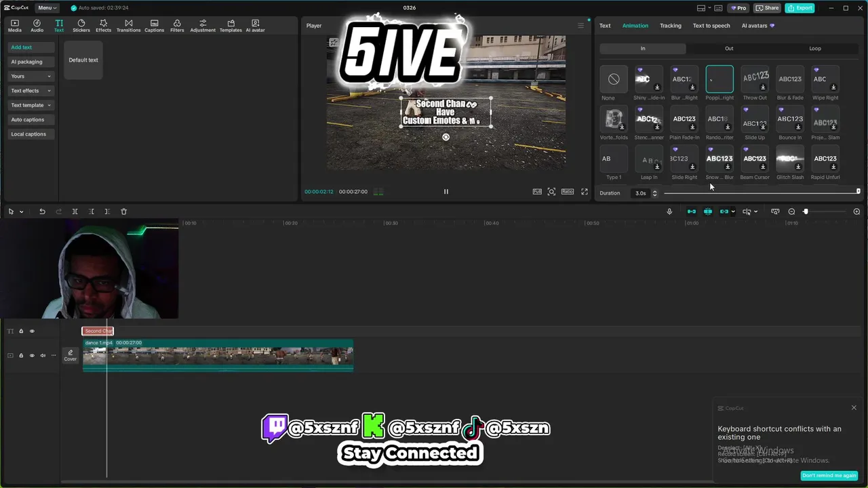Select the Out animation tab
This screenshot has width=868, height=488.
pos(729,49)
